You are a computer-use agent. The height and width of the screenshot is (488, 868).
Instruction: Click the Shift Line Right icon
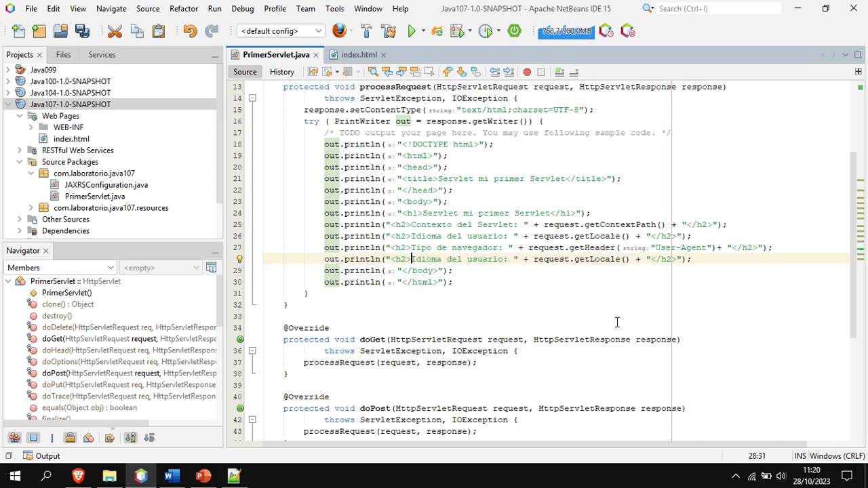click(x=509, y=72)
